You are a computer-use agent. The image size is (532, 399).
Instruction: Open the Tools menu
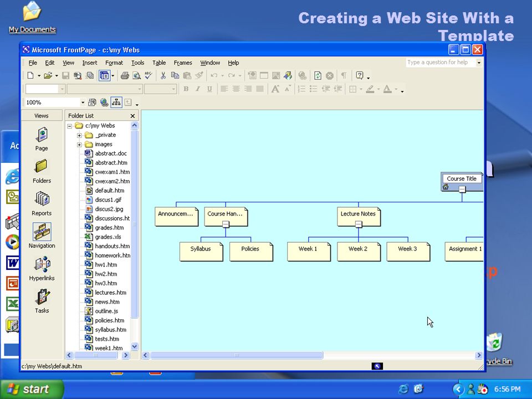coord(137,63)
